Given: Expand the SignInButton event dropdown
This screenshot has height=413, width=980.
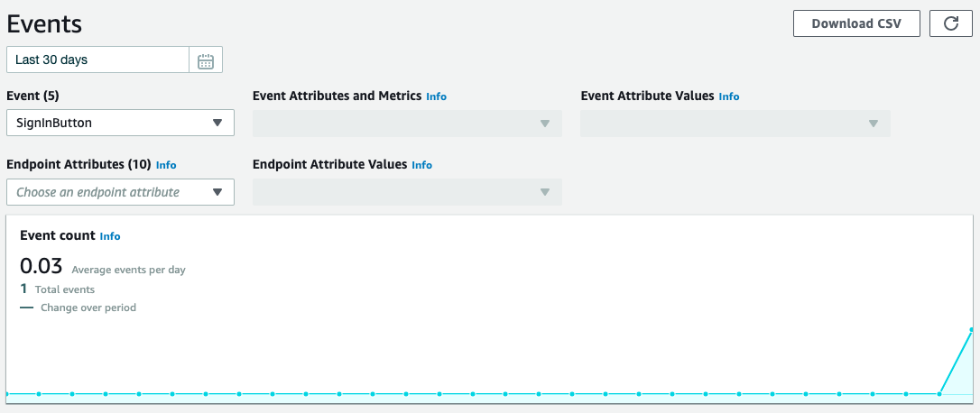Looking at the screenshot, I should pyautogui.click(x=121, y=123).
